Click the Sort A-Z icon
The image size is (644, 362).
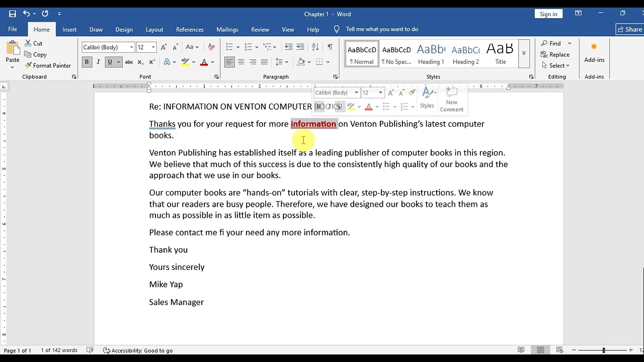click(x=315, y=47)
